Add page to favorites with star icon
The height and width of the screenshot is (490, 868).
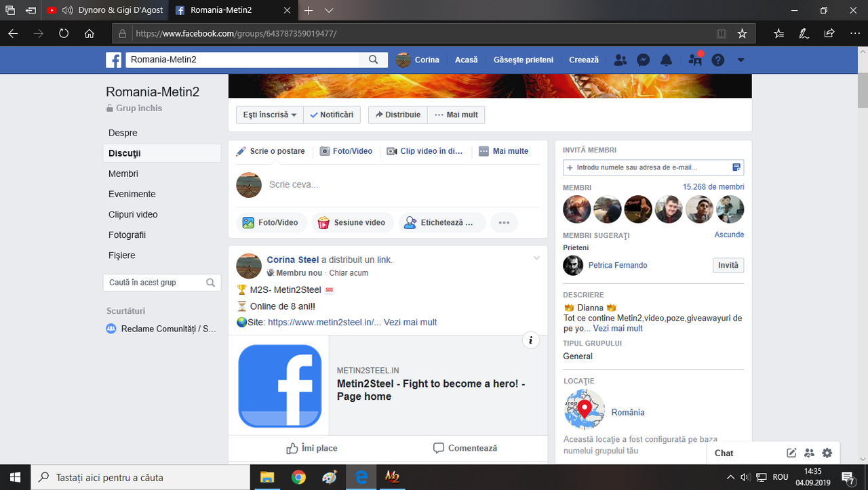pyautogui.click(x=742, y=33)
